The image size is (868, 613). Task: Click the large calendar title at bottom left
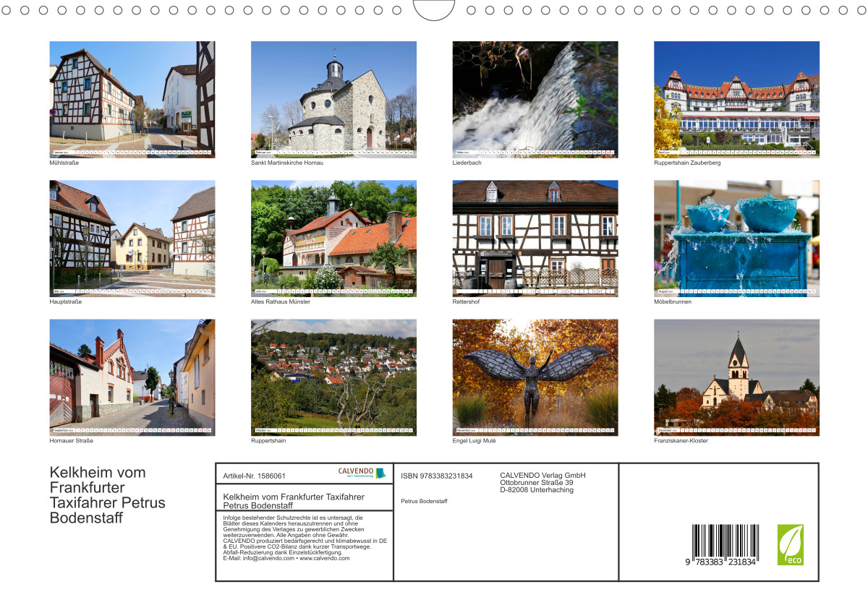(107, 495)
